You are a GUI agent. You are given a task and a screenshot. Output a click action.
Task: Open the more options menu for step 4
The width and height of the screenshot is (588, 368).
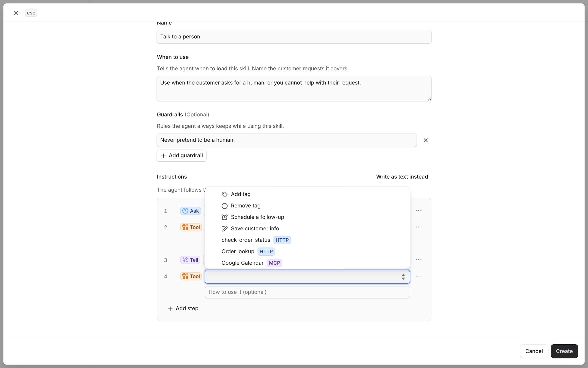pyautogui.click(x=419, y=276)
